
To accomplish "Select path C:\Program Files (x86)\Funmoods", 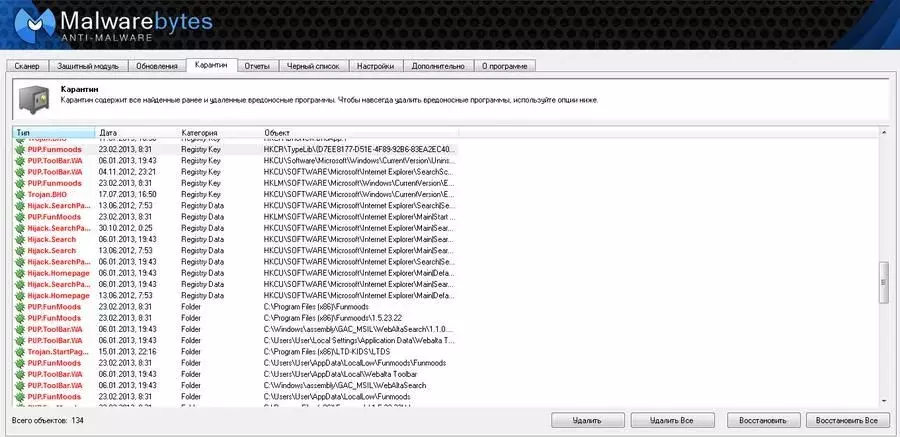I will click(x=316, y=307).
